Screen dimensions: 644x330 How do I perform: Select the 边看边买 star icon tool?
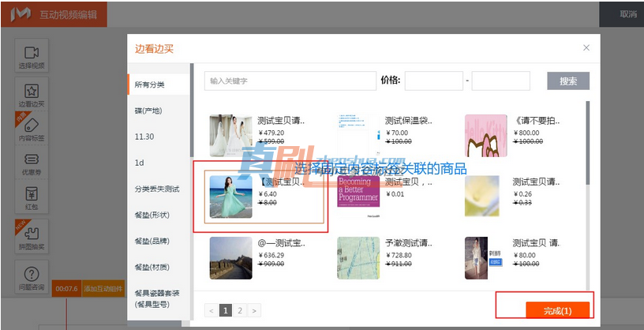[32, 94]
